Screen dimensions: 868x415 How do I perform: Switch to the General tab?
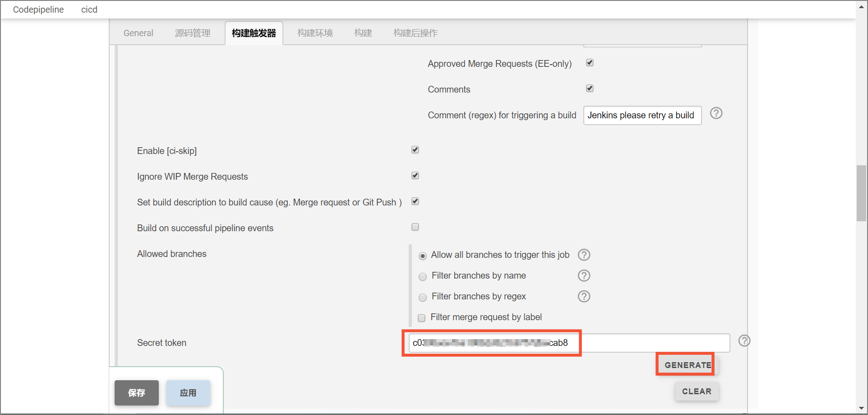pyautogui.click(x=139, y=33)
